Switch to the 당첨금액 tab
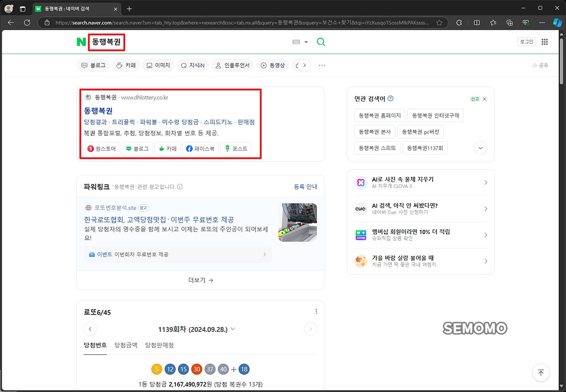 click(x=126, y=346)
